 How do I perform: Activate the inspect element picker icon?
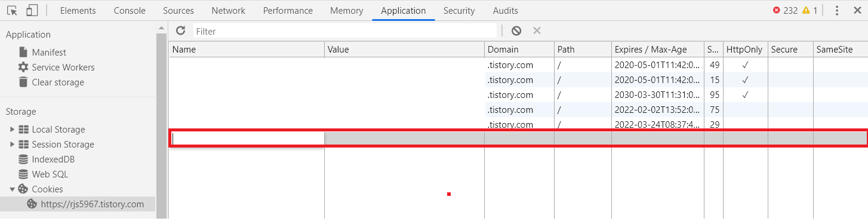(12, 11)
